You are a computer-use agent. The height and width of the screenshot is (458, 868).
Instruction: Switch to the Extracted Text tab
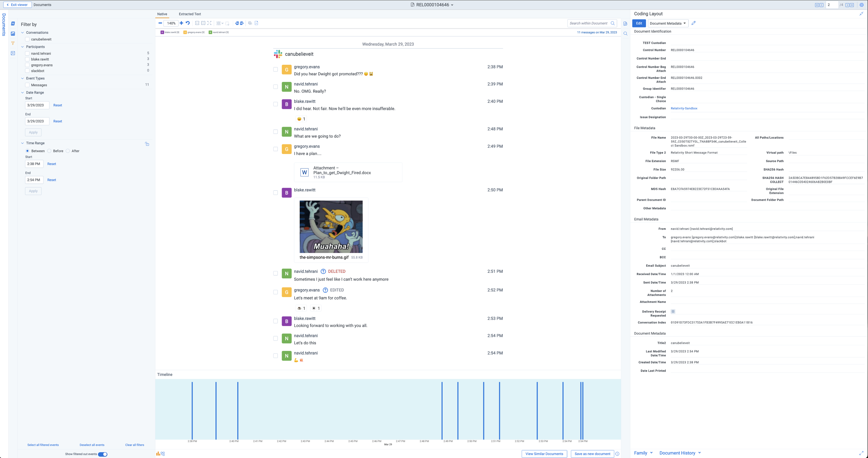[190, 14]
